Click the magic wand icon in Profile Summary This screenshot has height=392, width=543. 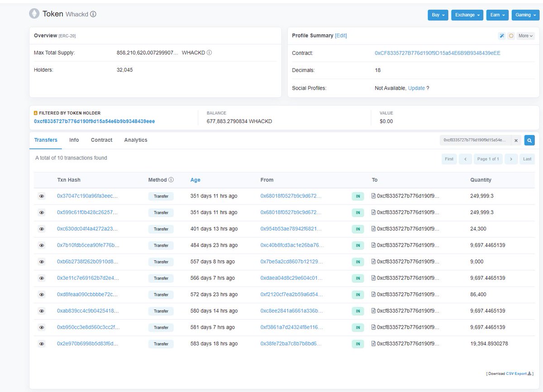click(501, 36)
